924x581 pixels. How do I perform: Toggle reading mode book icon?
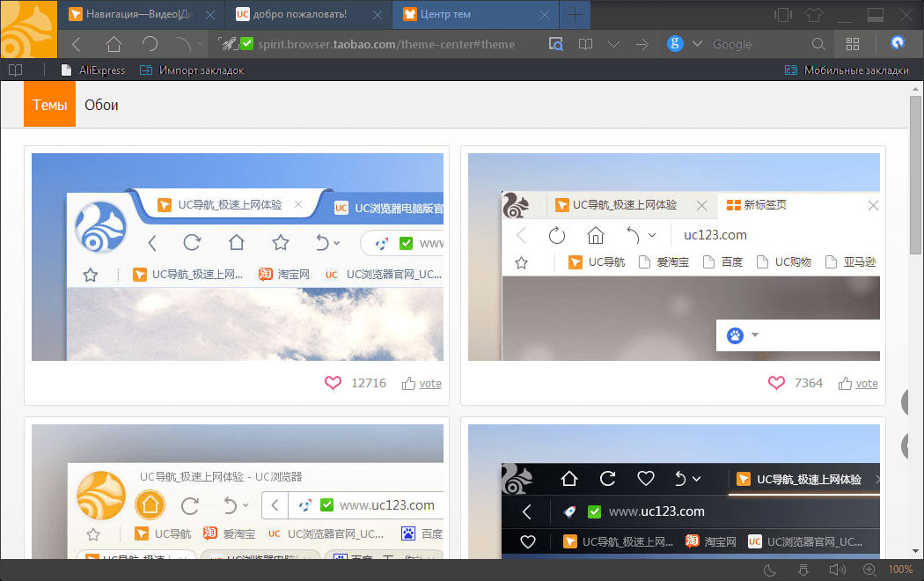pyautogui.click(x=585, y=44)
